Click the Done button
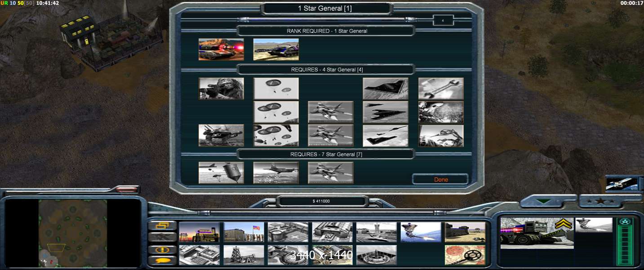 tap(440, 180)
